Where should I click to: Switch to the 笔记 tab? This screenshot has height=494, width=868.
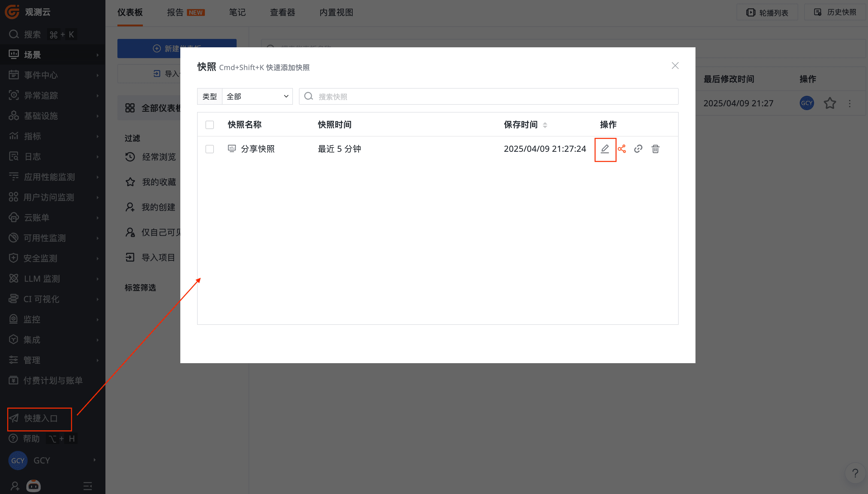point(237,13)
